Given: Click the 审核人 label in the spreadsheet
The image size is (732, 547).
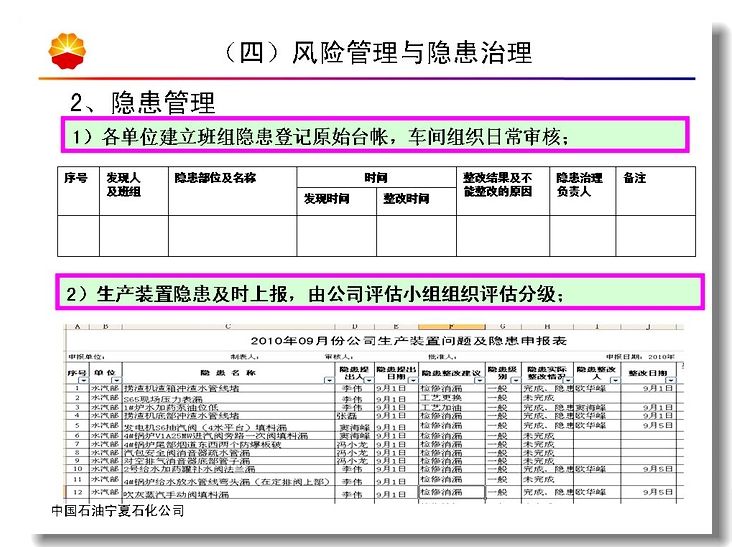Looking at the screenshot, I should pyautogui.click(x=338, y=357).
